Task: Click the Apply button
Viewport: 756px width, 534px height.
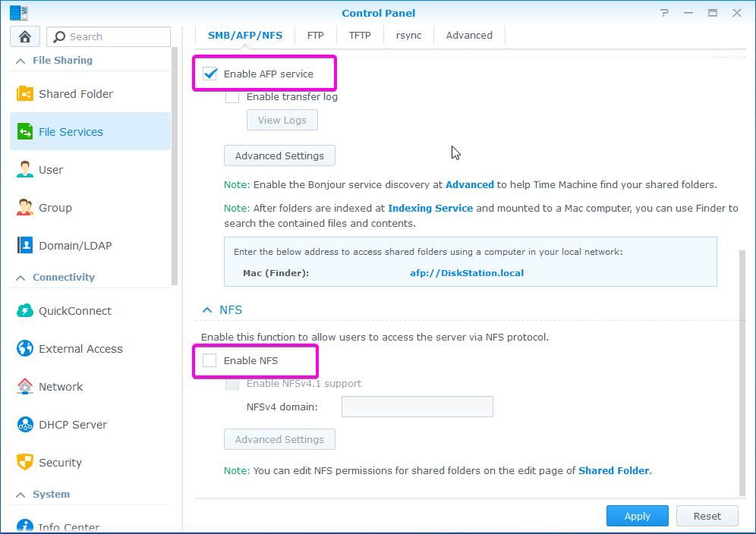Action: [x=638, y=516]
